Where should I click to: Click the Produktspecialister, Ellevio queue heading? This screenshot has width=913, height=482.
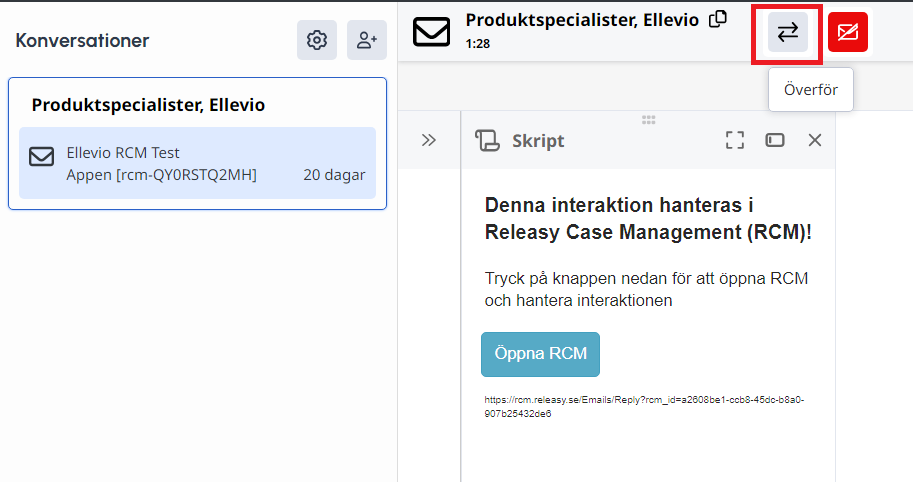(148, 105)
